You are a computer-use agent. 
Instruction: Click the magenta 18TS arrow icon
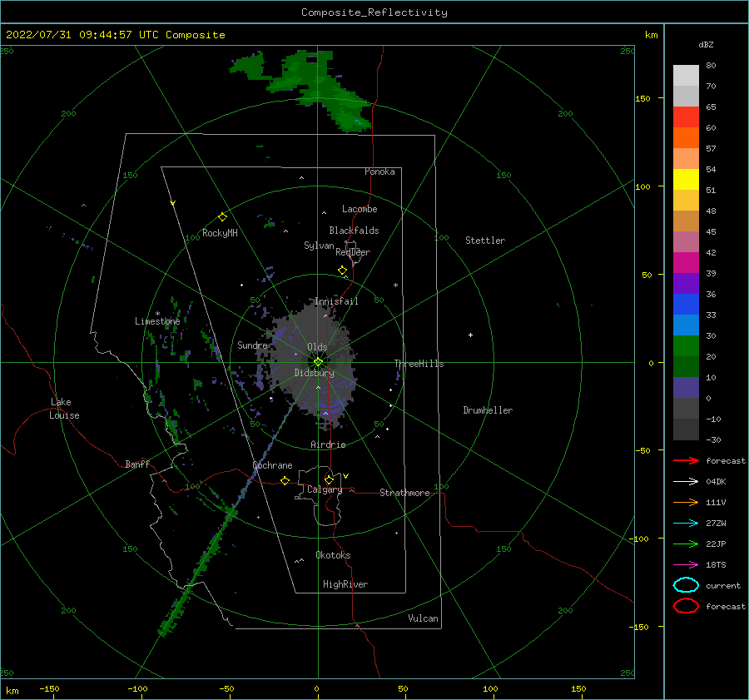pyautogui.click(x=686, y=565)
